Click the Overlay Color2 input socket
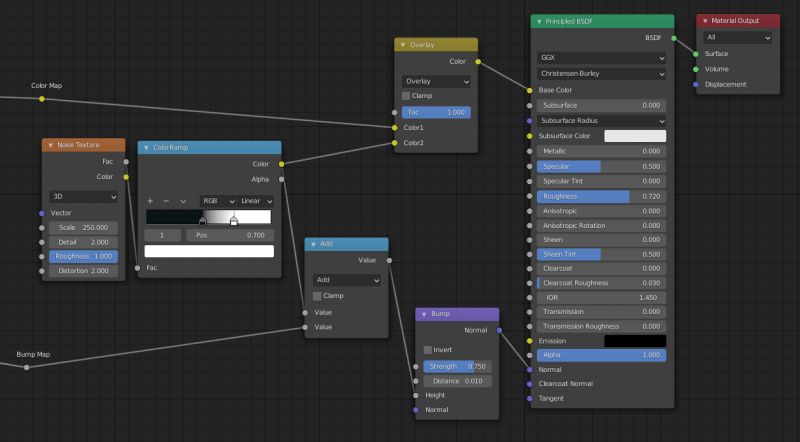The width and height of the screenshot is (800, 442). [394, 143]
